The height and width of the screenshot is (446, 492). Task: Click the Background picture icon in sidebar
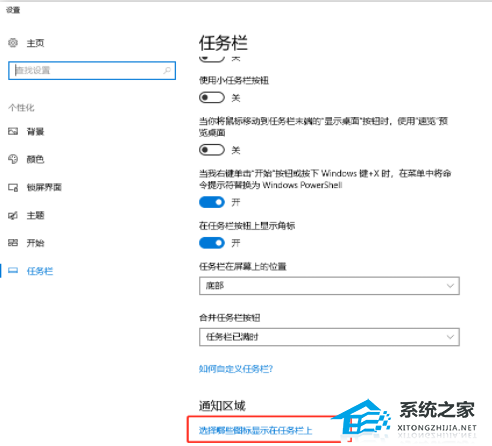[x=13, y=131]
